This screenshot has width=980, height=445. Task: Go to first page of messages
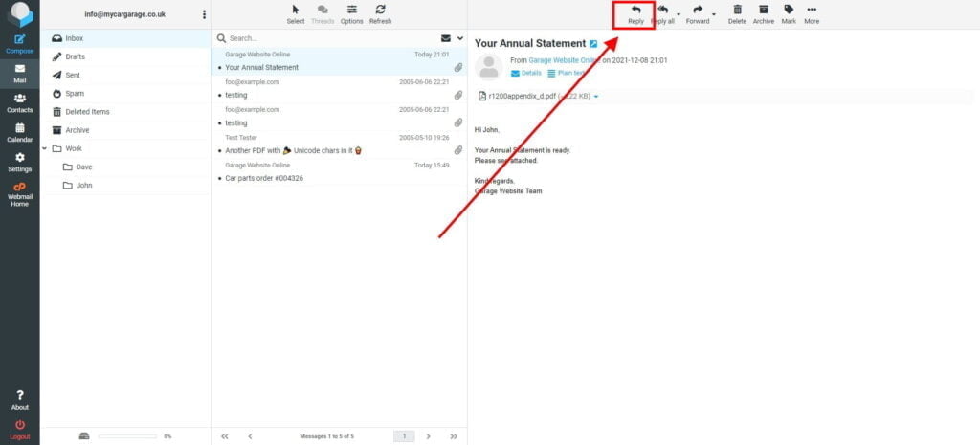click(225, 436)
